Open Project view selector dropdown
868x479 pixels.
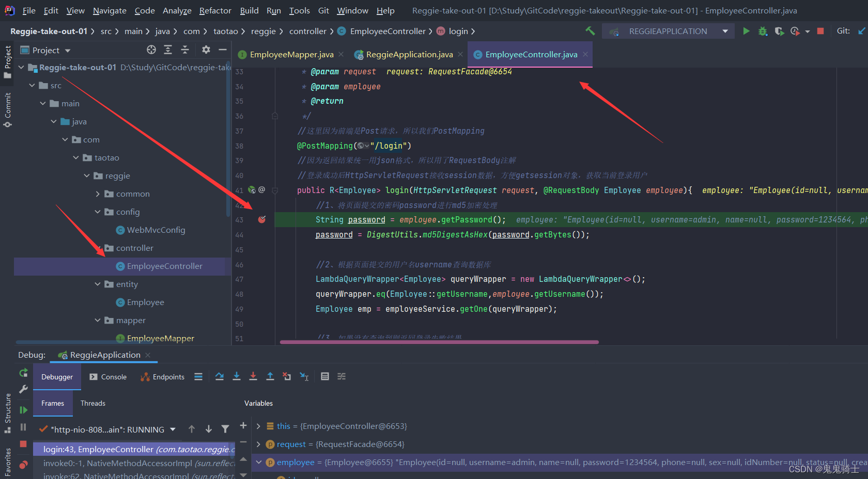(x=68, y=51)
